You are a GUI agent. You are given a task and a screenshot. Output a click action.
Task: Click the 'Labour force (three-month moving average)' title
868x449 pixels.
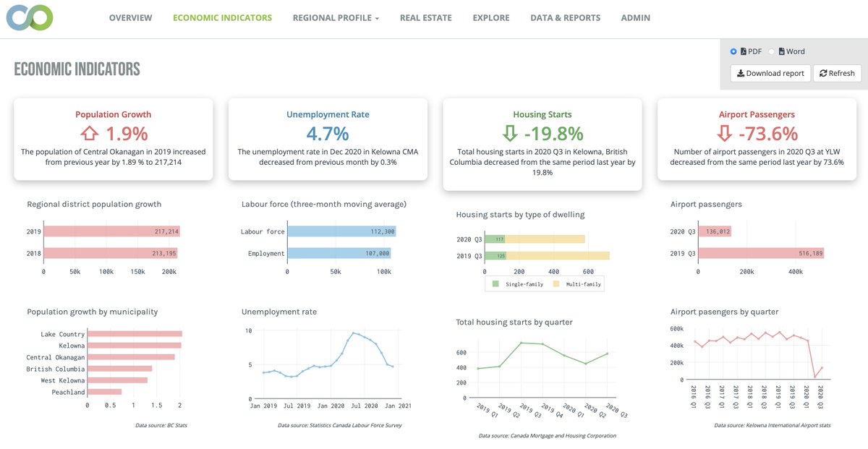(324, 204)
